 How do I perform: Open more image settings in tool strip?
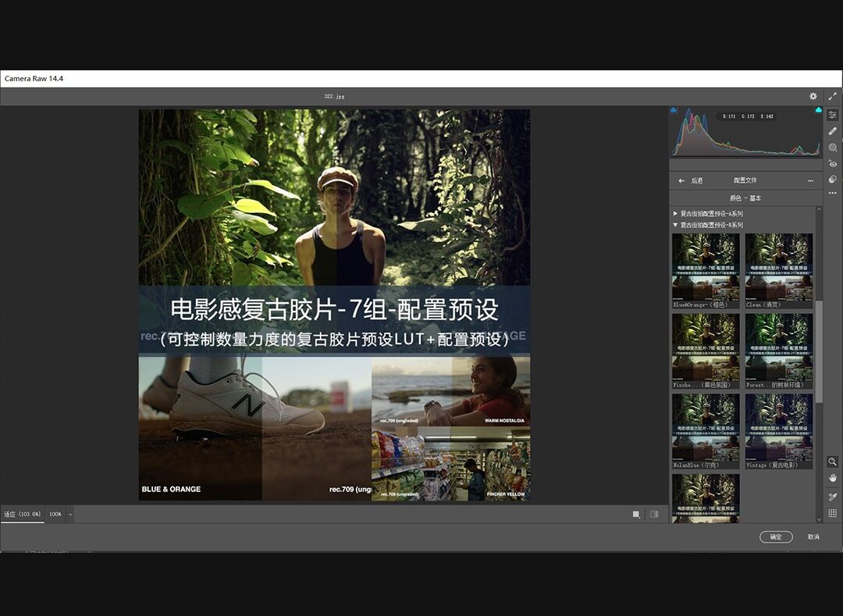[x=832, y=192]
